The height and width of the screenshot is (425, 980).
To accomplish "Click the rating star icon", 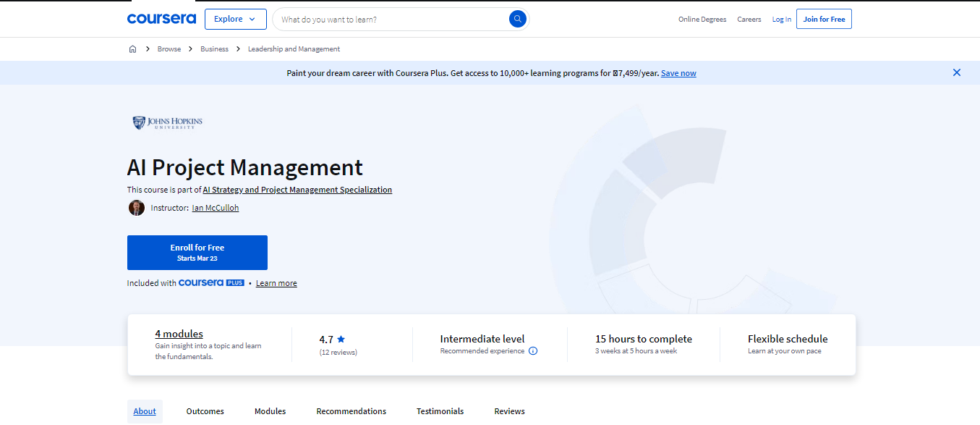I will click(x=341, y=339).
